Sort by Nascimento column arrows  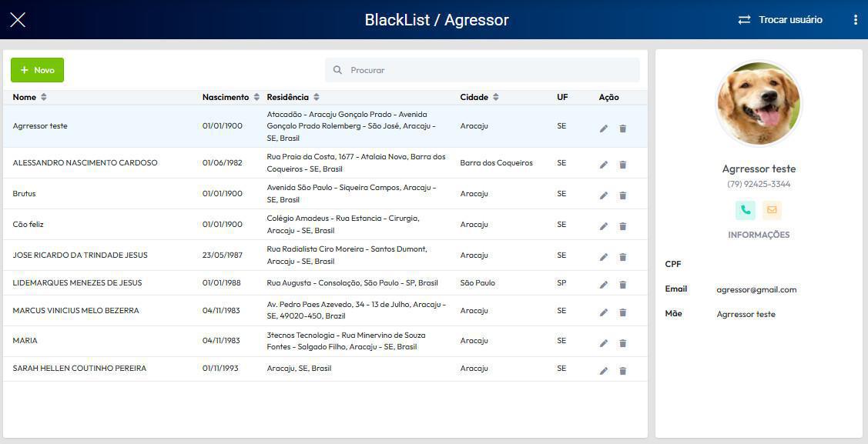(256, 97)
